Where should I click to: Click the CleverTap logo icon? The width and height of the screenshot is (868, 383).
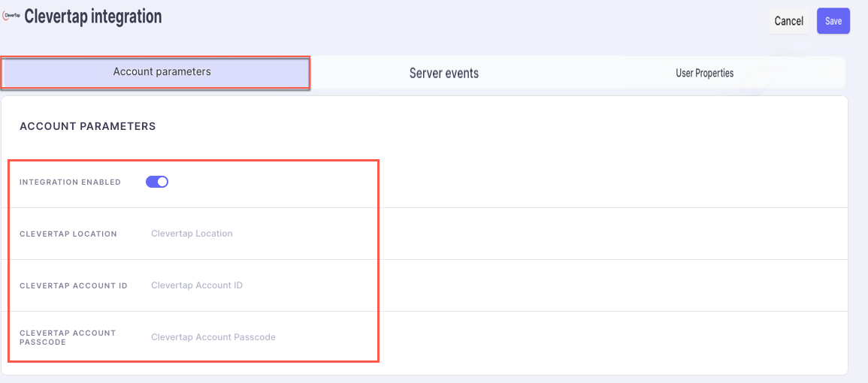[x=11, y=16]
